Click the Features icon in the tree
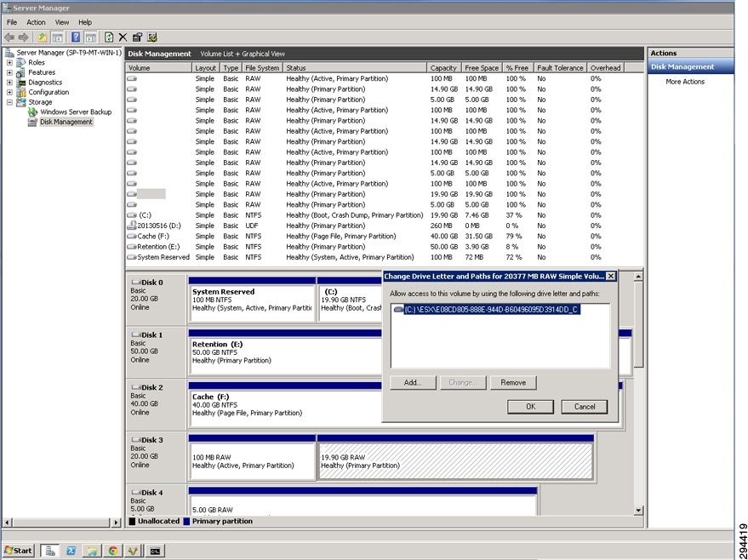This screenshot has width=748, height=560. [20, 72]
